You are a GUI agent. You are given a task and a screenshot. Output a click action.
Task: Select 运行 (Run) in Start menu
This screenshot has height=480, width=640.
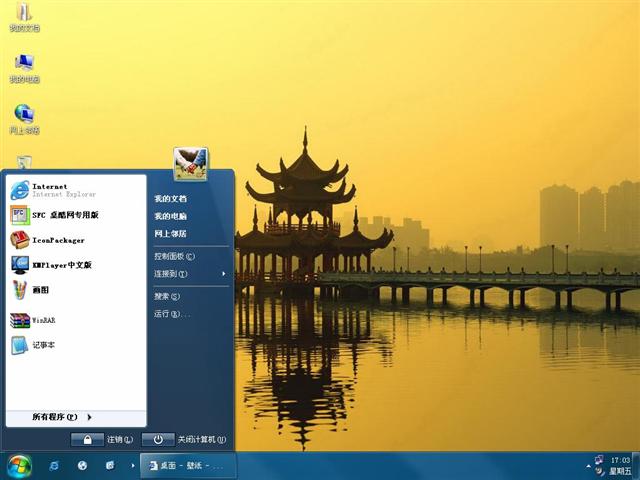point(171,314)
